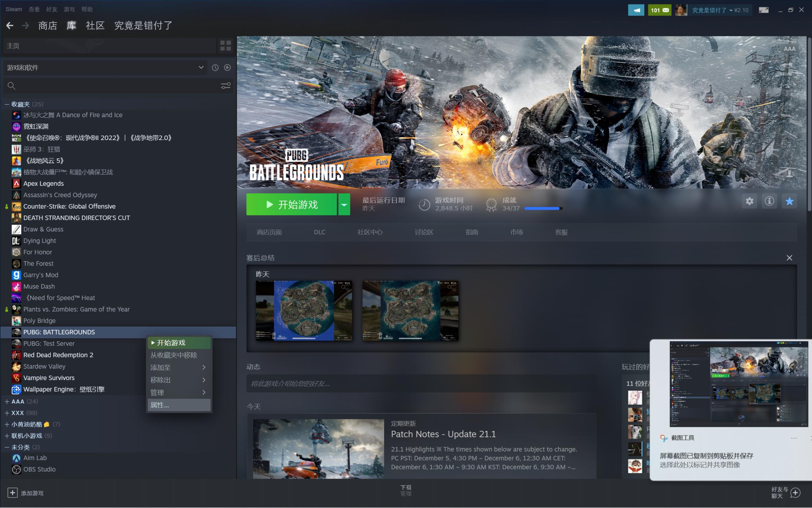This screenshot has width=812, height=508.
Task: Open Patch Notes Update 21.1 article
Action: [x=443, y=434]
